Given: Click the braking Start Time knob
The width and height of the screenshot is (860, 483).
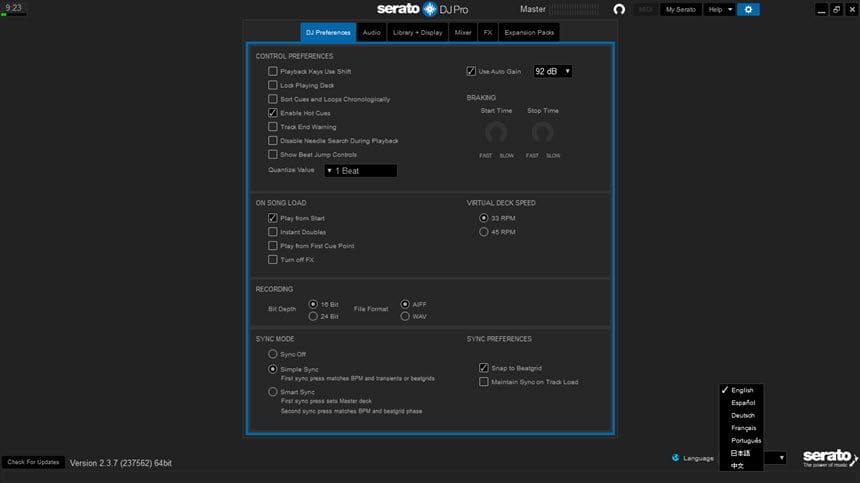Looking at the screenshot, I should (496, 132).
